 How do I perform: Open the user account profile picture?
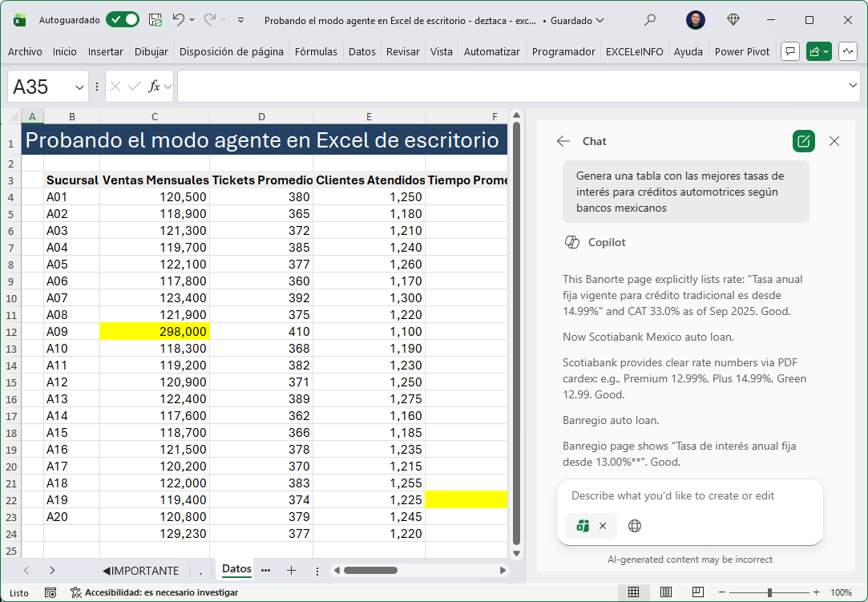point(696,20)
